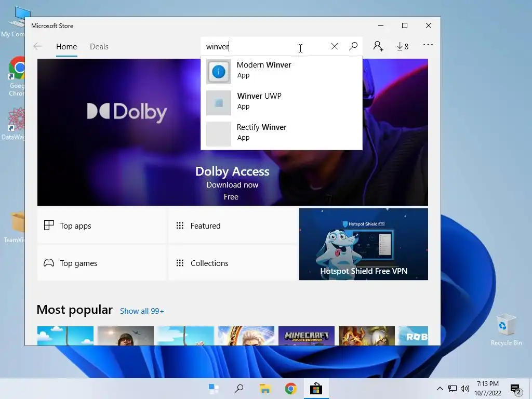Close the Microsoft Store window

click(429, 25)
